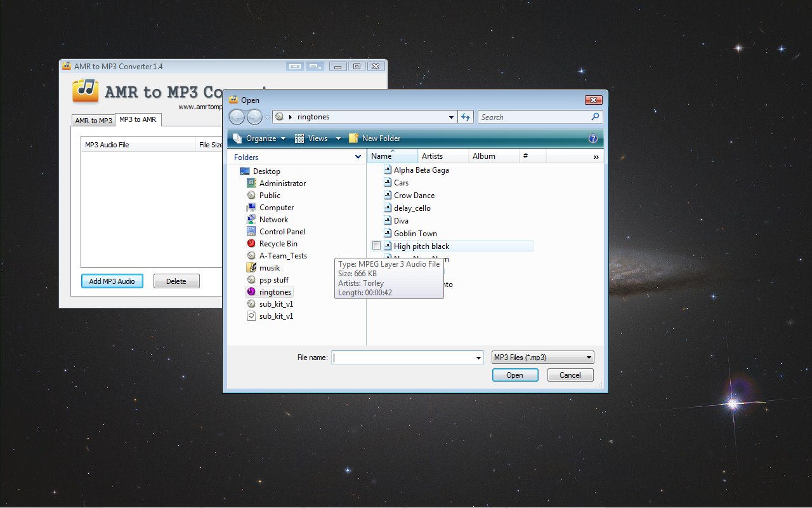
Task: Click the Control Panel icon in Folders tree
Action: (251, 232)
